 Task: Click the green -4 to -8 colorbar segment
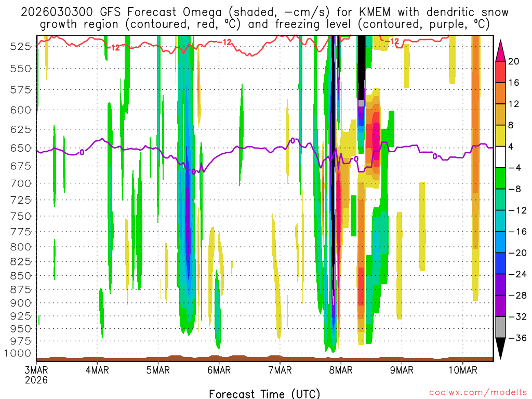[500, 179]
